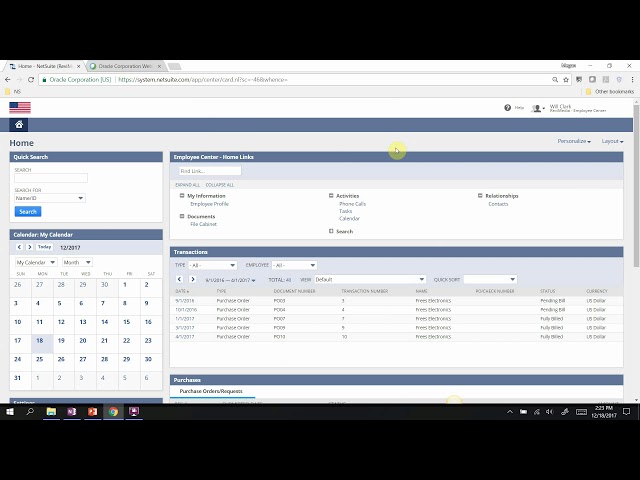
Task: Open OneNote from the taskbar
Action: pos(72,412)
